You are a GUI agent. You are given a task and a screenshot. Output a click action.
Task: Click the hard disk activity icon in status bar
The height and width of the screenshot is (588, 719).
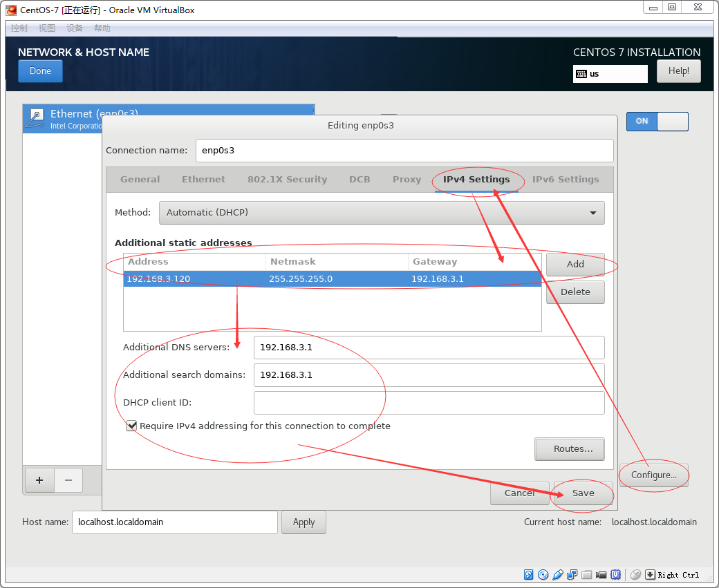529,575
